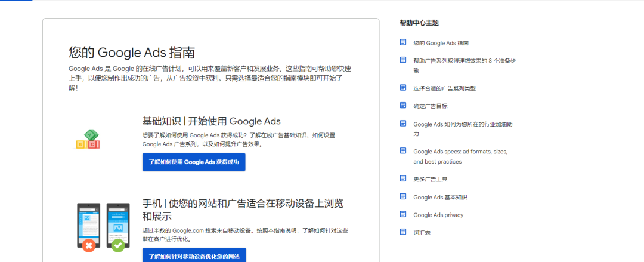The image size is (644, 262).
Task: Click the ABC building blocks illustration
Action: coord(88,140)
